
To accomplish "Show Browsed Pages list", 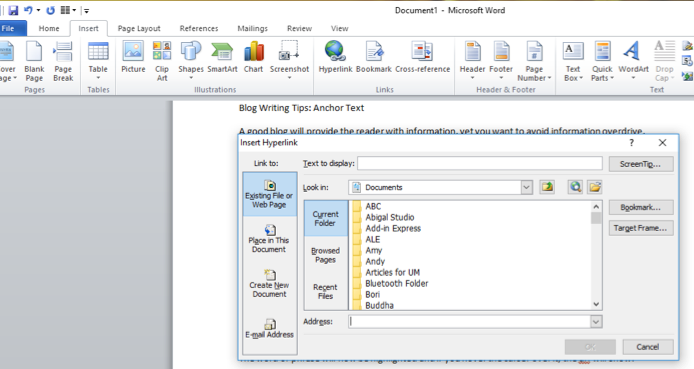I will [325, 255].
